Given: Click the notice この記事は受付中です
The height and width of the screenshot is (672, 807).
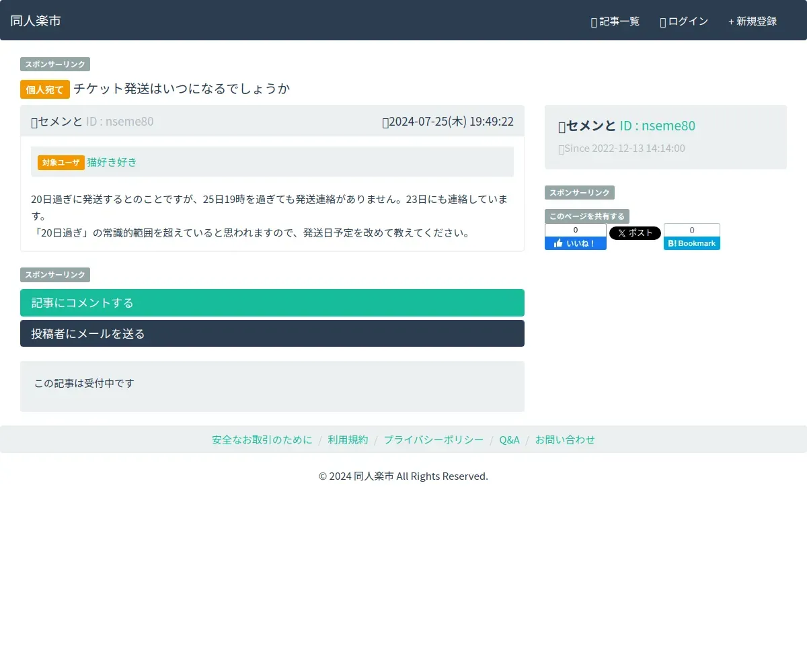Looking at the screenshot, I should pos(84,383).
